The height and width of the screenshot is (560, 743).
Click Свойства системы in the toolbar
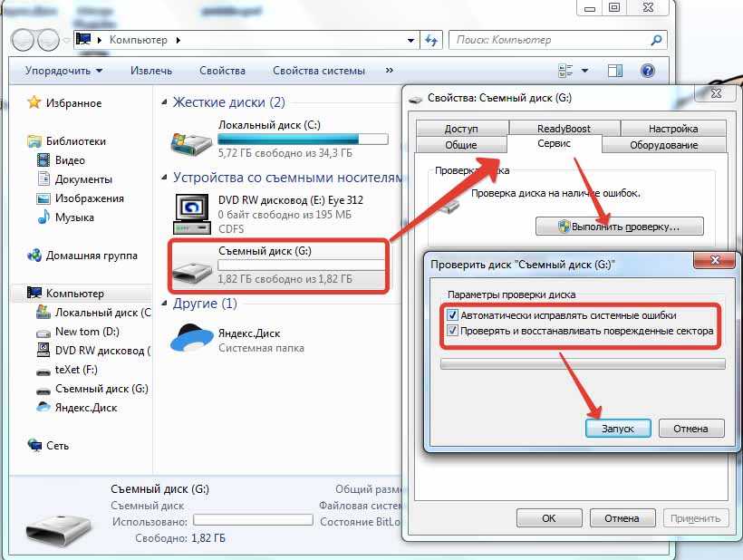[x=319, y=71]
